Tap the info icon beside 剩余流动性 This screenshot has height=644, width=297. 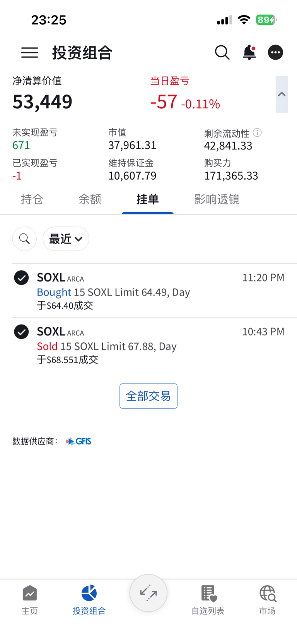click(x=257, y=133)
